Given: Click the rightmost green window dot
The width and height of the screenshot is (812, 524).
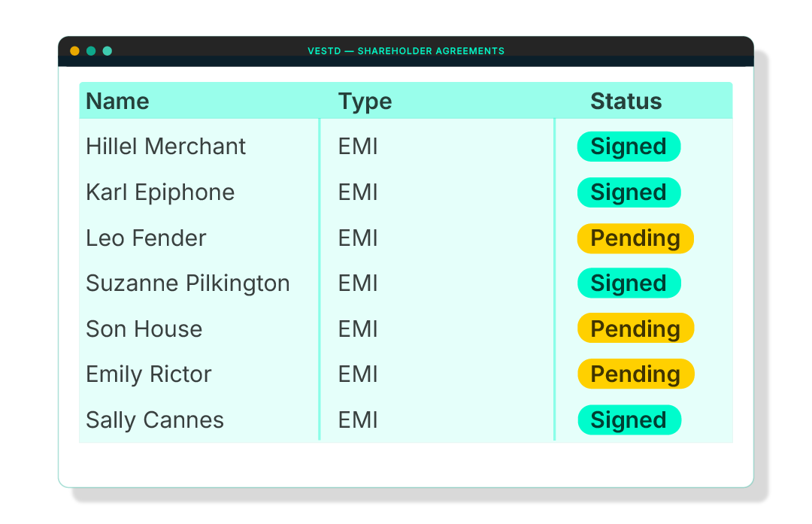Looking at the screenshot, I should pyautogui.click(x=108, y=50).
